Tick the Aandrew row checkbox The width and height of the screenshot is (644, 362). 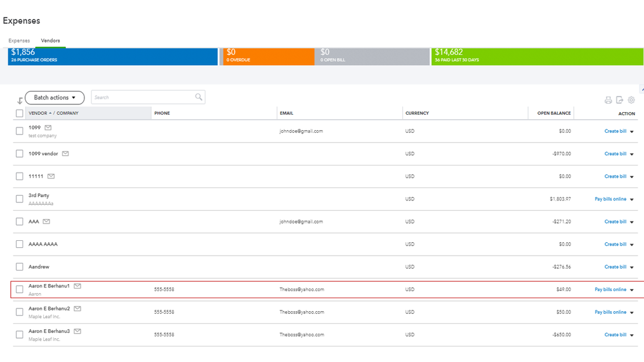click(x=19, y=267)
